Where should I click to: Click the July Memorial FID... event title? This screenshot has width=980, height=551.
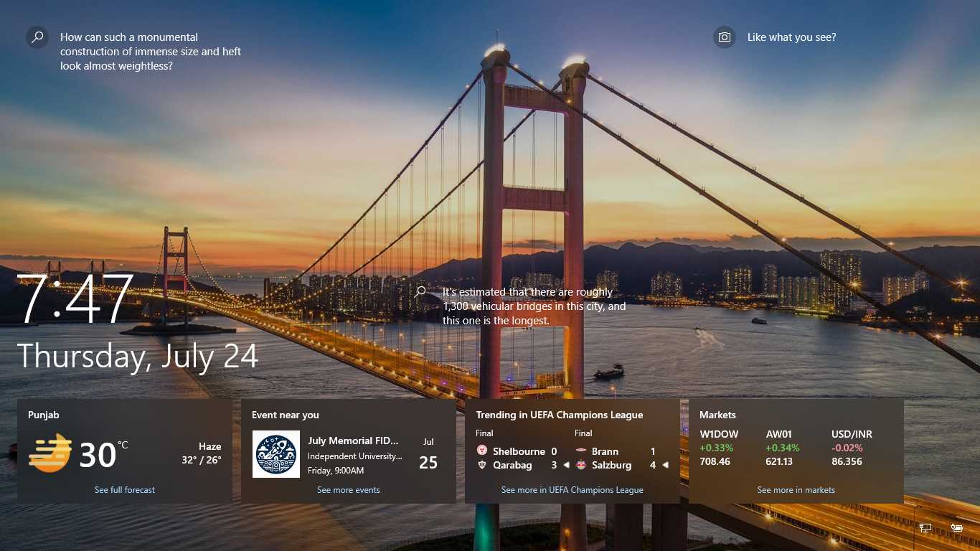tap(353, 441)
